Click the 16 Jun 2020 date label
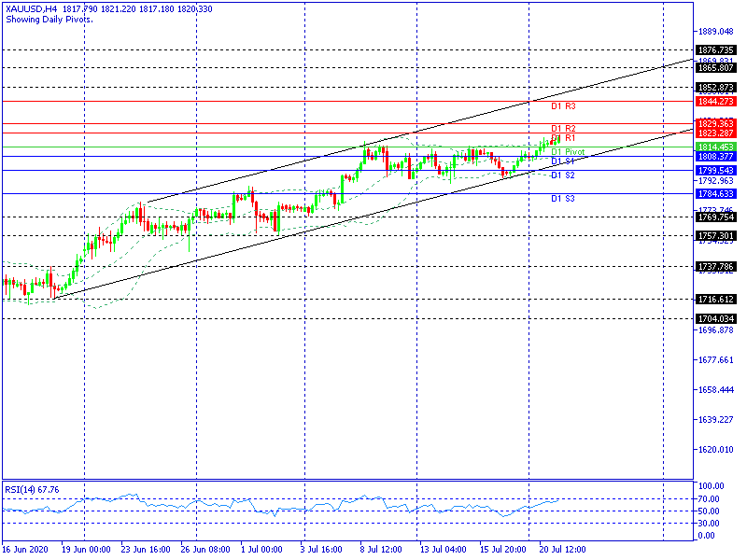The width and height of the screenshot is (747, 560). pos(25,551)
